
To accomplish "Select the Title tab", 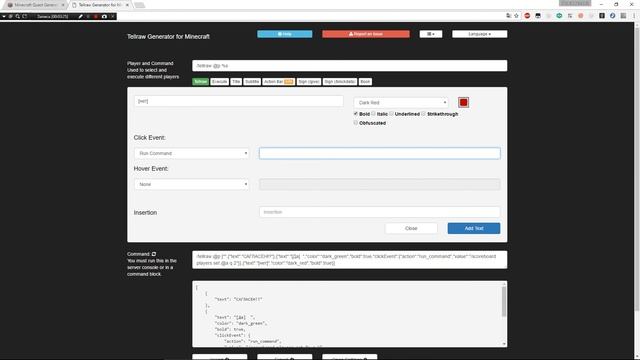I will [236, 82].
